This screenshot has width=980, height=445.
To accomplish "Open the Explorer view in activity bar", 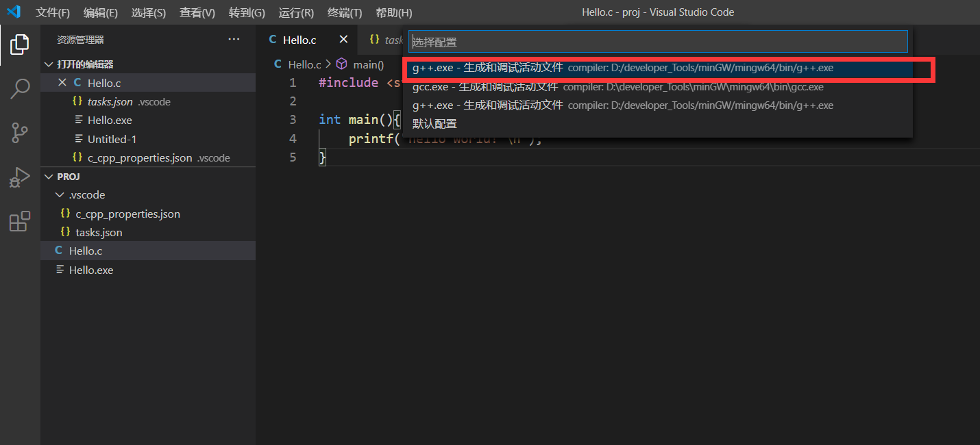I will (x=20, y=45).
